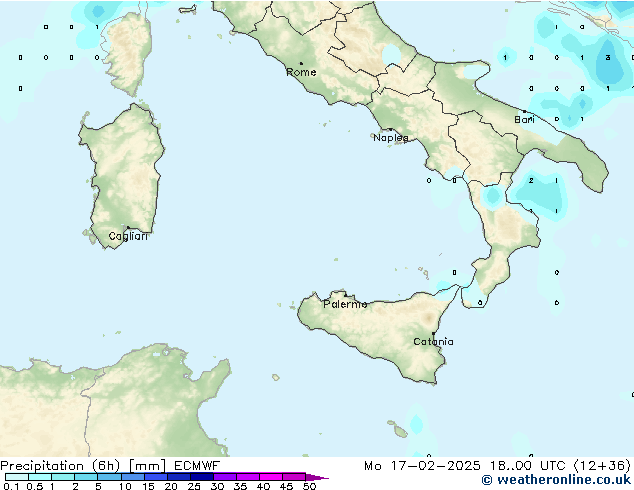Image resolution: width=634 pixels, height=490 pixels.
Task: Click the legend arrow beyond 50 mm
Action: pos(317,477)
